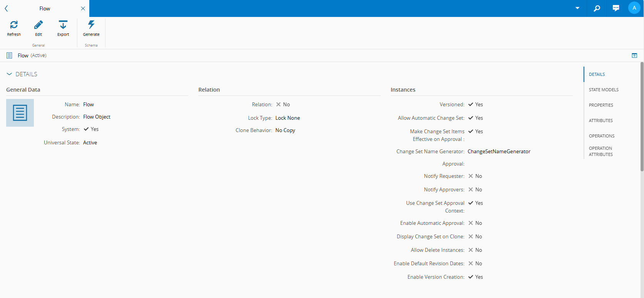Close the Flow tab
The height and width of the screenshot is (298, 644).
click(x=83, y=8)
